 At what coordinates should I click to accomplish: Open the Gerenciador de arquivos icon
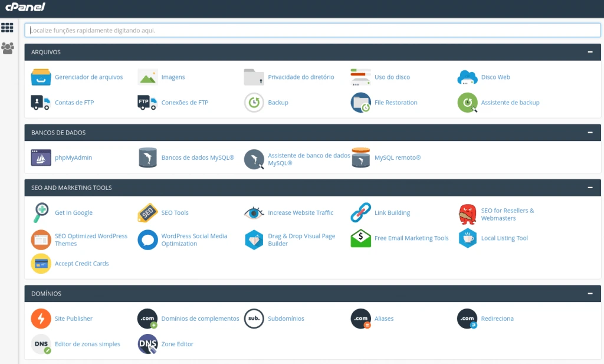coord(41,77)
